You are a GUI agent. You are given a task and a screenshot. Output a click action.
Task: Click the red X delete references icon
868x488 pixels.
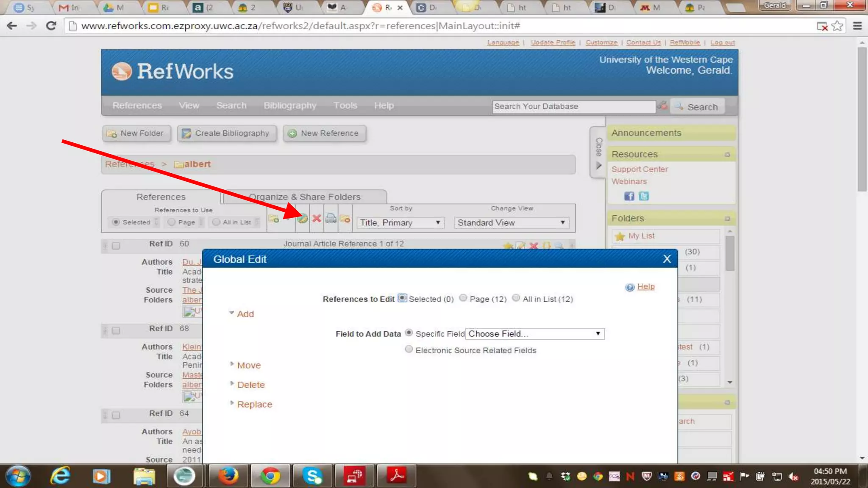tap(317, 219)
